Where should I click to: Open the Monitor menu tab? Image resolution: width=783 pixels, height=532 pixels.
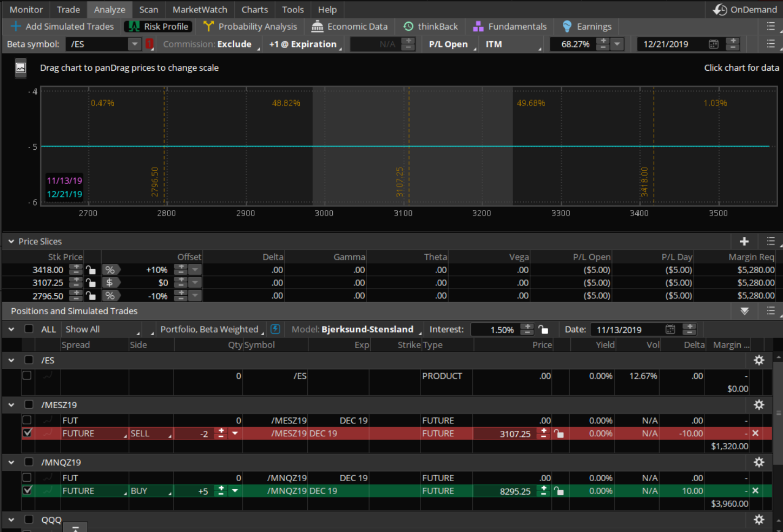point(26,10)
